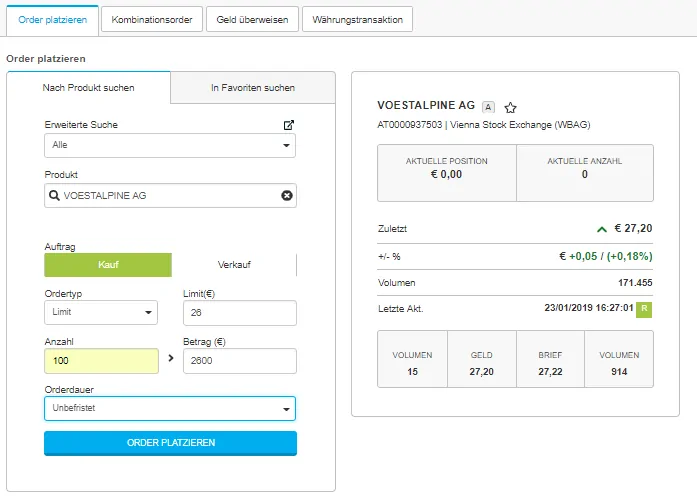This screenshot has height=504, width=697.
Task: Add VOESTALPINE AG to favorites star
Action: [510, 108]
